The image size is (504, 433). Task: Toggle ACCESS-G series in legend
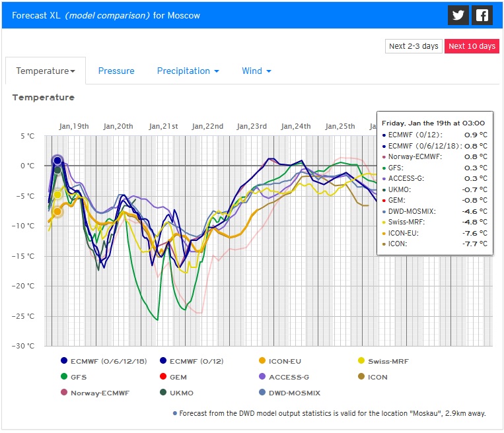(x=284, y=377)
